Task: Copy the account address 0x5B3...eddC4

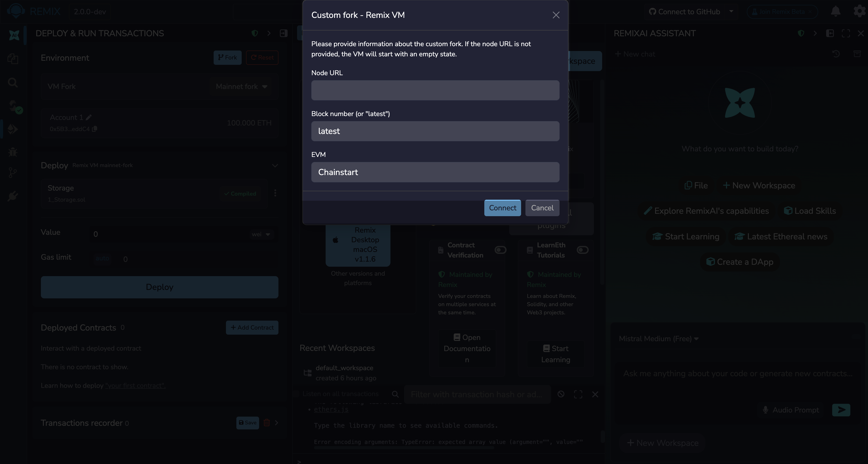Action: point(95,129)
